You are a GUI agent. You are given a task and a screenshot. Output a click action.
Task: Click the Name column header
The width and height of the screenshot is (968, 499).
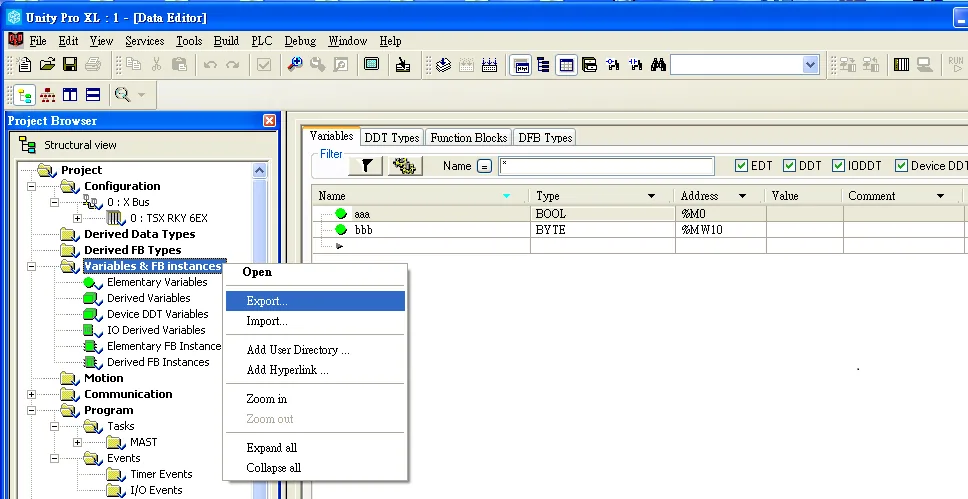(x=420, y=196)
